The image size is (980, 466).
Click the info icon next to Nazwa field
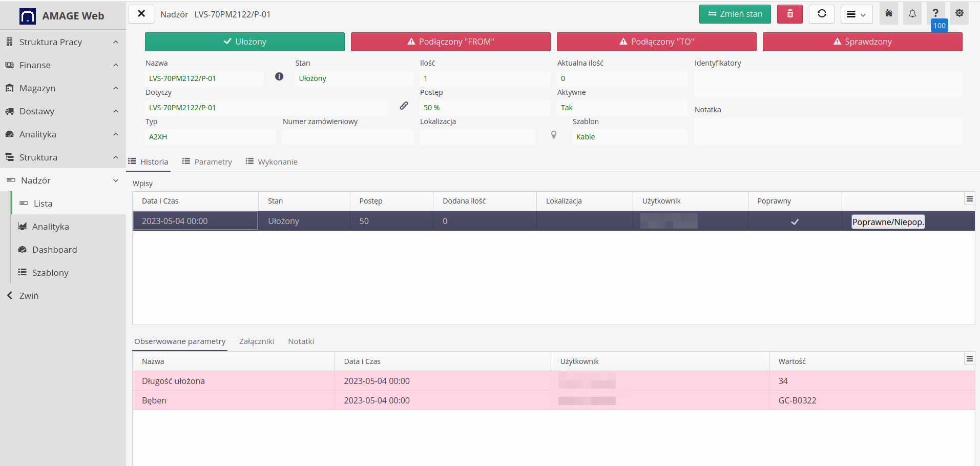pyautogui.click(x=279, y=76)
